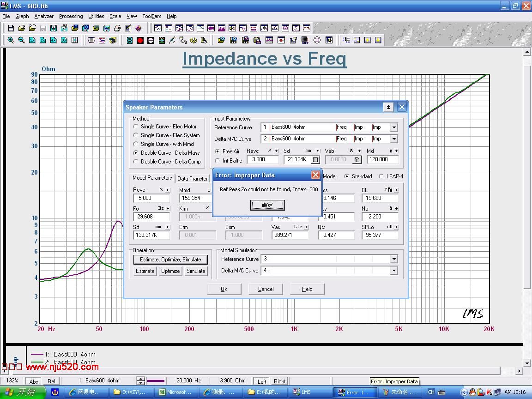
Task: Click the area calculator icon beside Sd input
Action: pyautogui.click(x=315, y=159)
